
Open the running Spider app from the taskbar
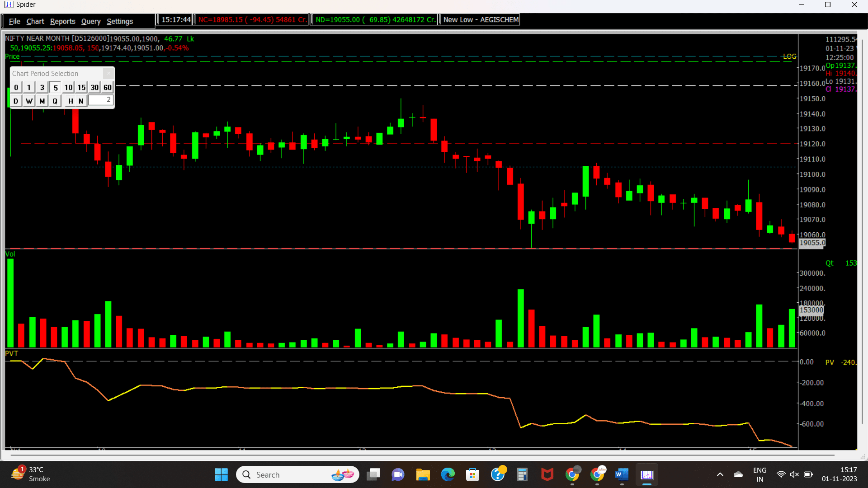(647, 475)
